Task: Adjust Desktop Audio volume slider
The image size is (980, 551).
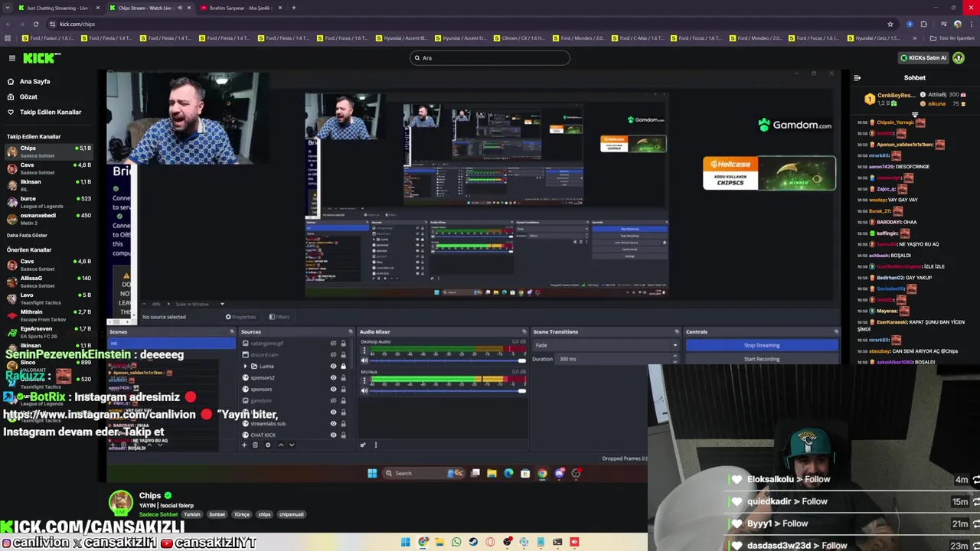Action: coord(448,360)
